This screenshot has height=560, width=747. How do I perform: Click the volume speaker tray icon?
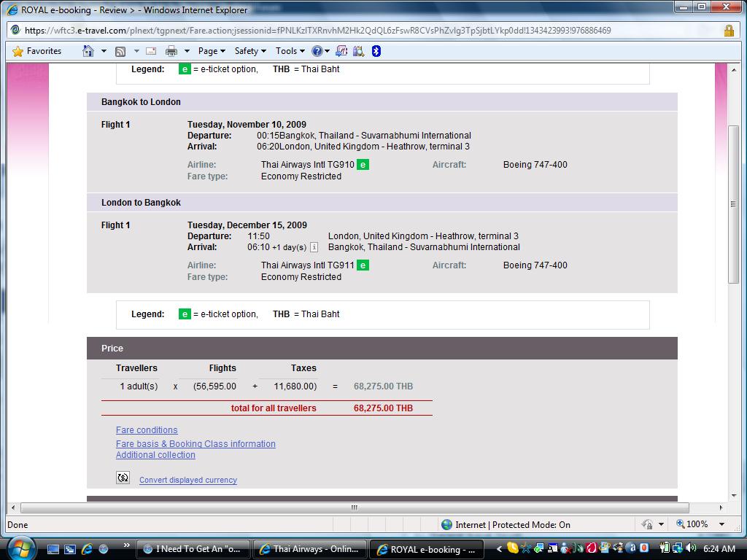coord(691,548)
